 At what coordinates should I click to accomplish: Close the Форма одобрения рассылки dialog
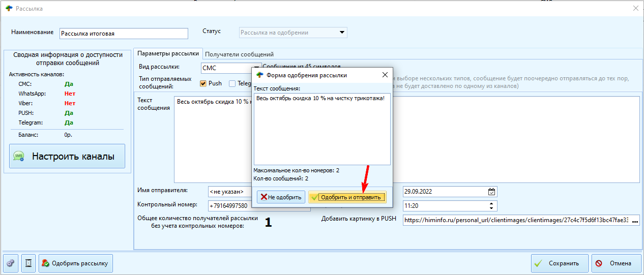coord(385,75)
